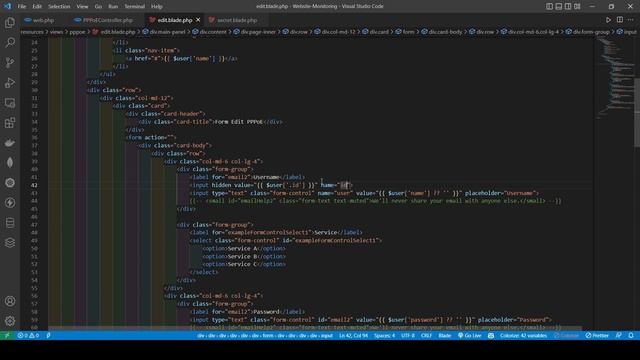Go to line via Ln 42 status item
The height and width of the screenshot is (360, 640).
[x=353, y=336]
